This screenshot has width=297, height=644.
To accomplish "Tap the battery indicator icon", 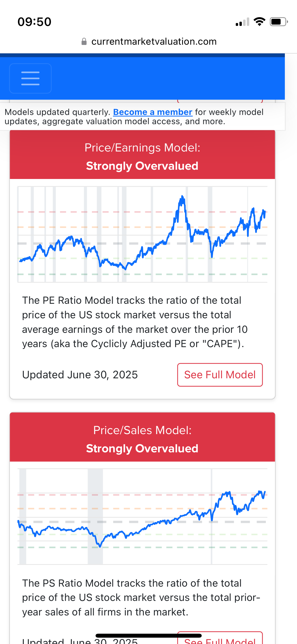I will (x=279, y=22).
